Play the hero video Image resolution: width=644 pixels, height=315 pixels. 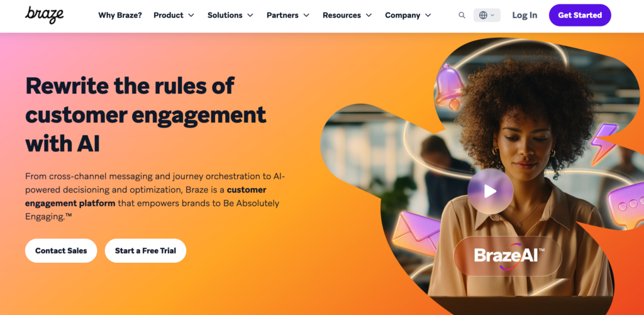click(x=490, y=191)
